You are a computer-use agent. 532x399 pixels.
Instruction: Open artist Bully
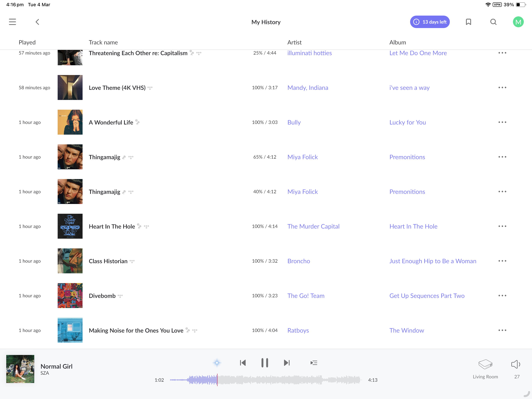coord(294,122)
